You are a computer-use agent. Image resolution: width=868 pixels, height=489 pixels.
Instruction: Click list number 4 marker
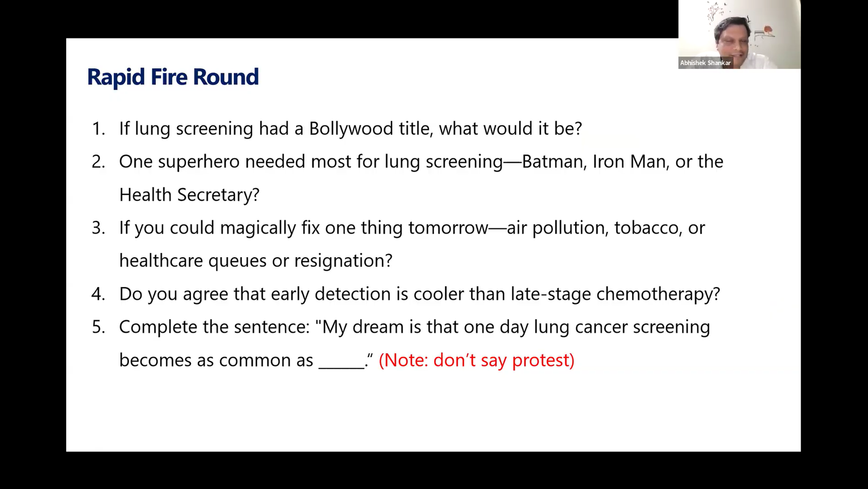(99, 294)
